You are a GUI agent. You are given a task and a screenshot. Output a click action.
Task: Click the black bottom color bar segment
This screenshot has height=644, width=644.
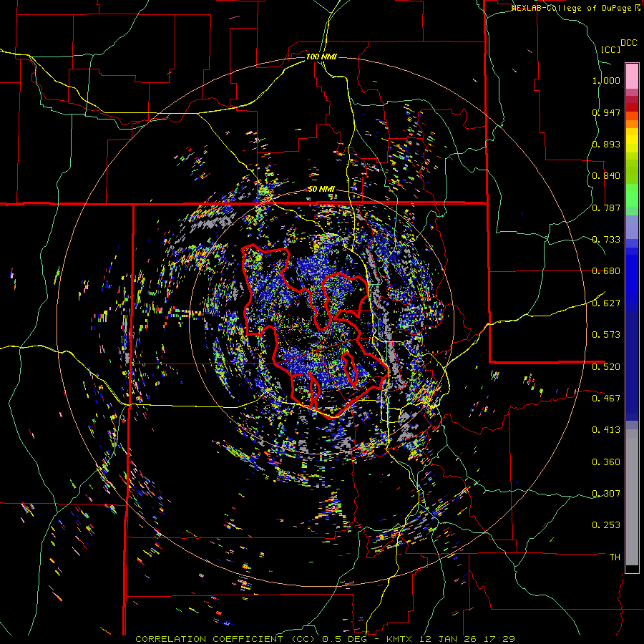pos(632,569)
